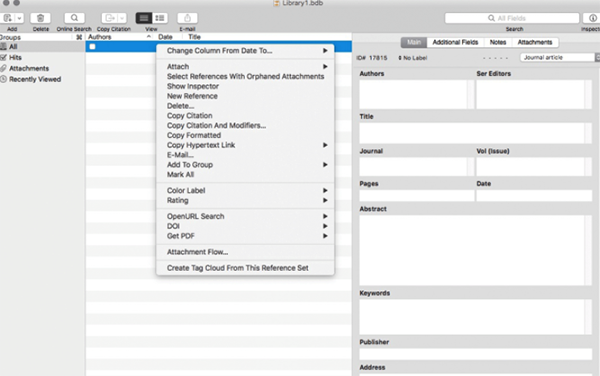Viewport: 600px width, 376px height.
Task: Open the Add button dropdown arrow
Action: pyautogui.click(x=19, y=18)
